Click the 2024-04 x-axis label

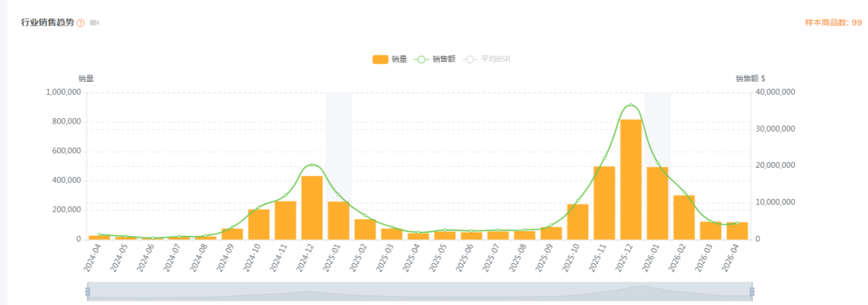point(94,257)
